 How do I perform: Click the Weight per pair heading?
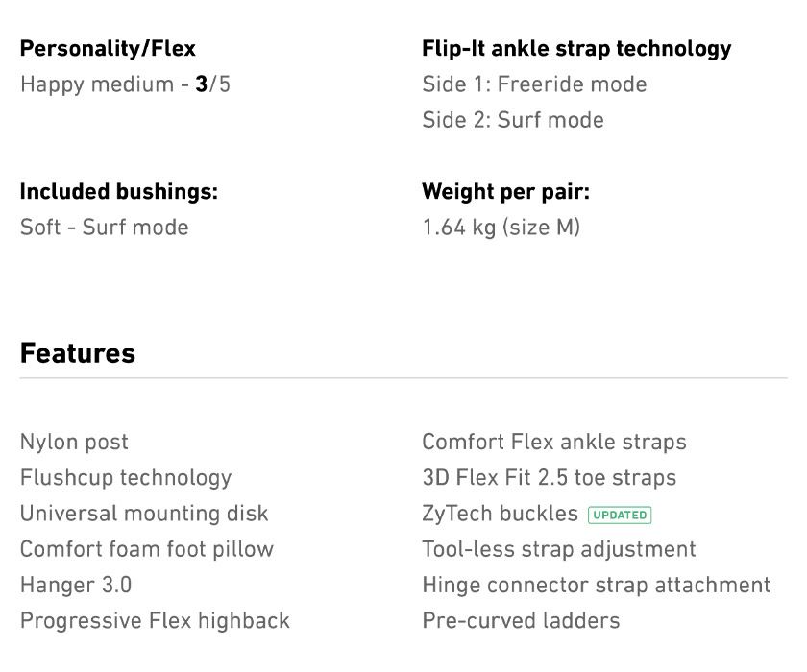(505, 191)
